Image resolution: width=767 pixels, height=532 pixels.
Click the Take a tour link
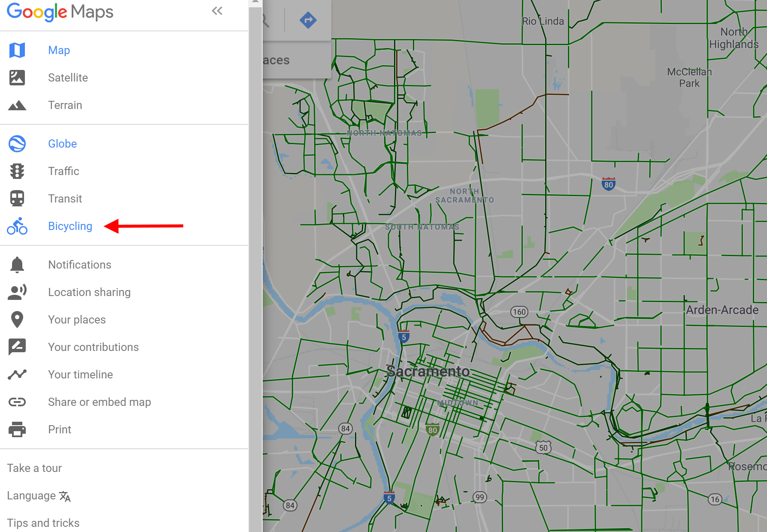click(x=34, y=468)
